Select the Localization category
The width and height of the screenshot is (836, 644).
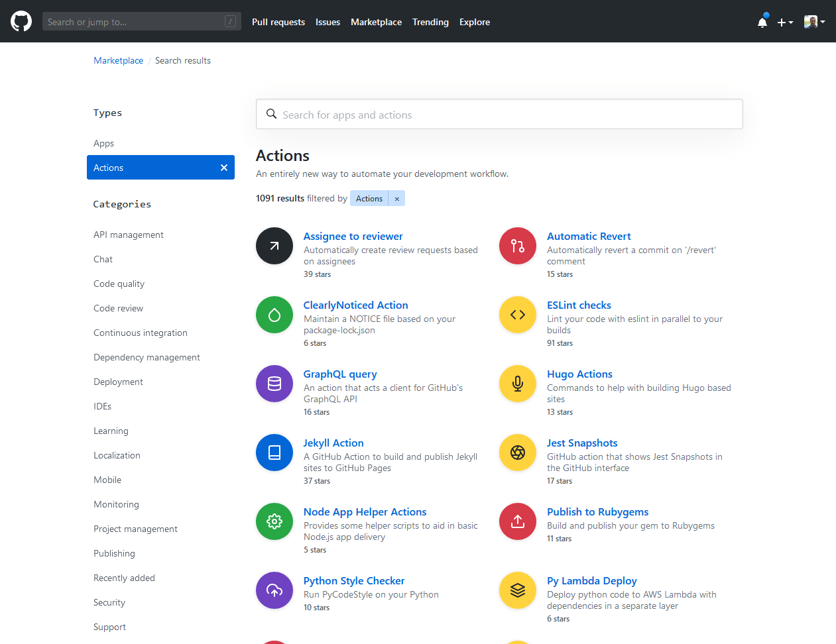[117, 455]
